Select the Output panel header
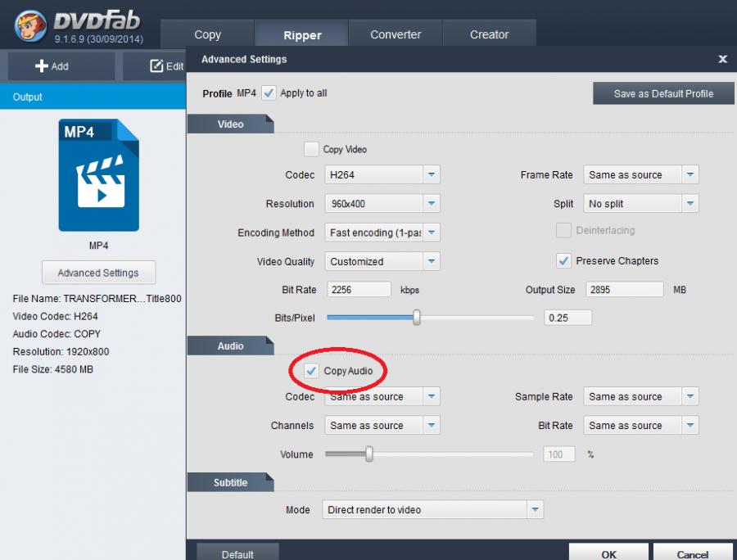 (93, 97)
